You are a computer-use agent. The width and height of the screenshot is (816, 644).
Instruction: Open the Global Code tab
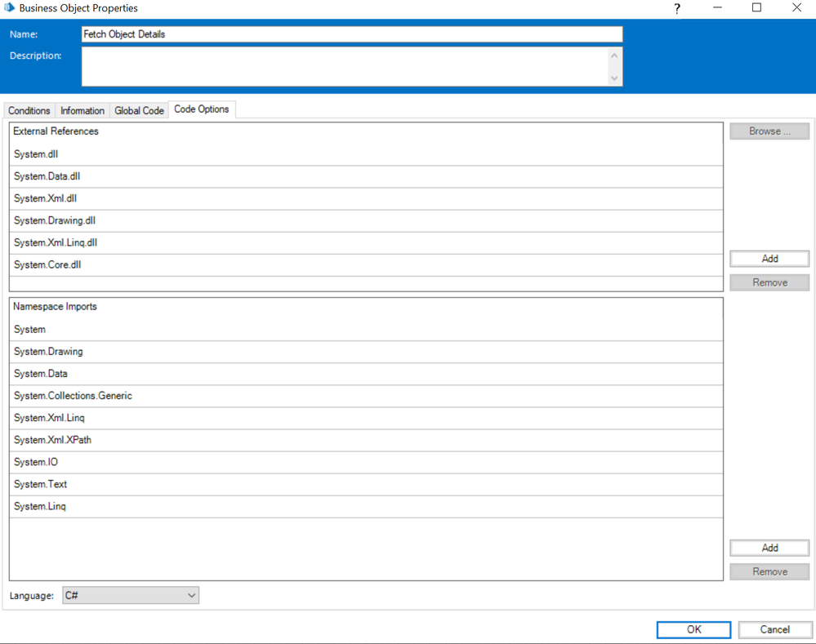[139, 111]
